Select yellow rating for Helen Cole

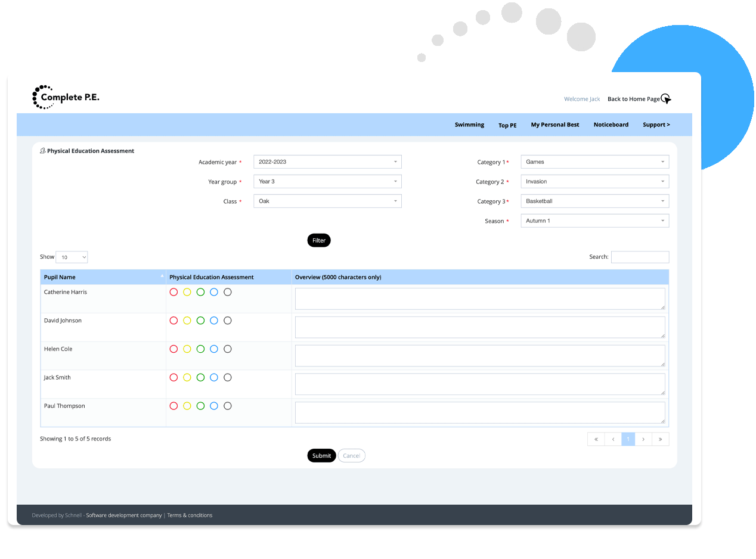tap(187, 349)
